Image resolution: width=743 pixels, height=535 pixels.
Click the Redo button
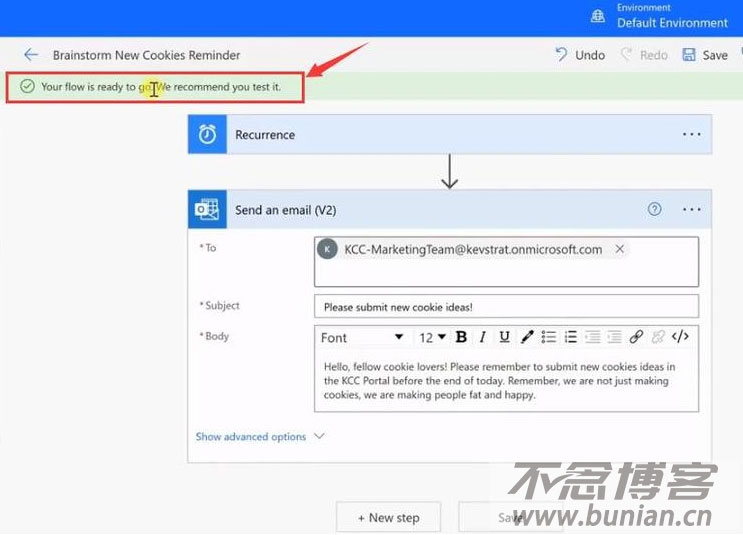(x=644, y=55)
